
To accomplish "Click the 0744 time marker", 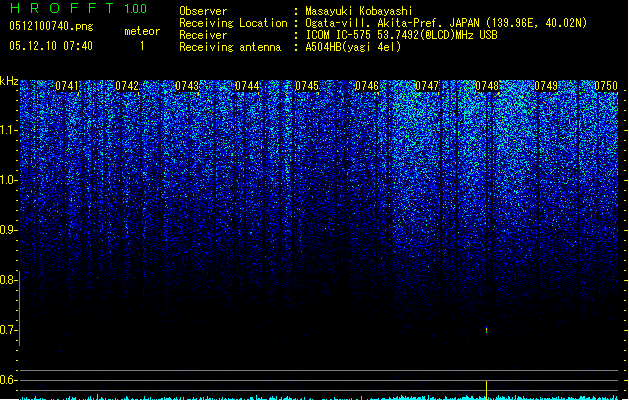I will 247,86.
